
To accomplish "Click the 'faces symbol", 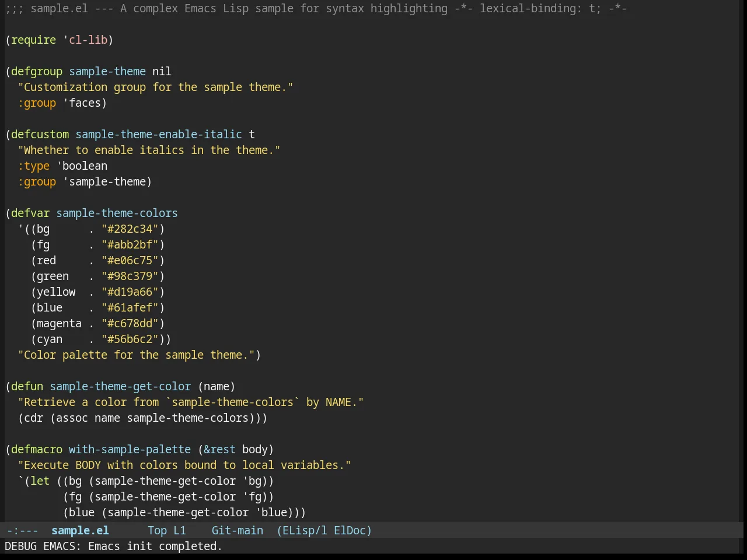I will [x=82, y=103].
